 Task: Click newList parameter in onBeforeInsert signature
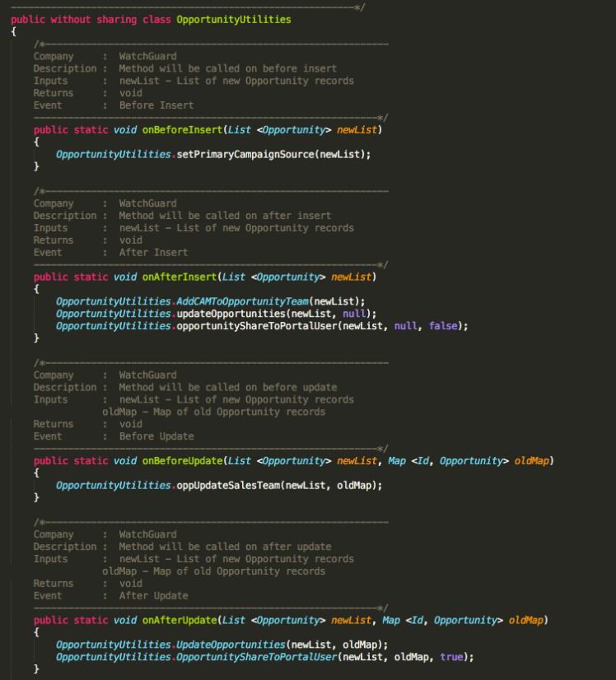[357, 129]
